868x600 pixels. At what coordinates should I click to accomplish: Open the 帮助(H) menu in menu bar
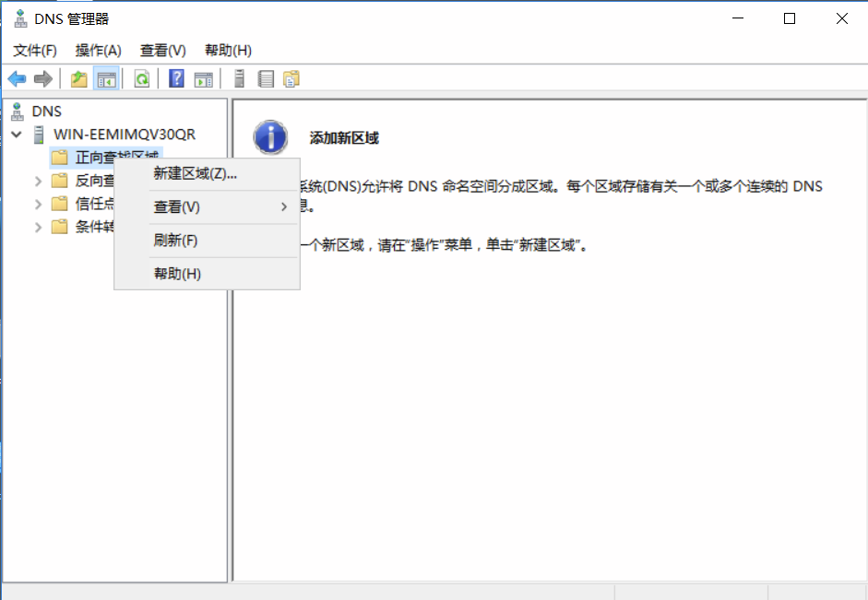point(228,51)
